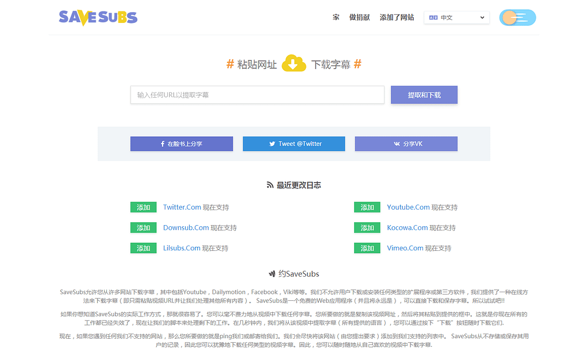588x364 pixels.
Task: Open the Twitter.Com link
Action: 182,207
